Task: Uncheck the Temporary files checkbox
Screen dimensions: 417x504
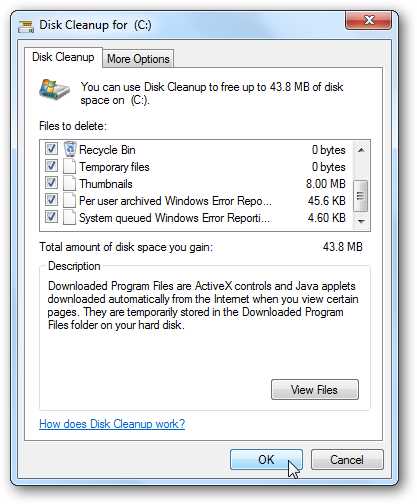Action: pos(51,166)
